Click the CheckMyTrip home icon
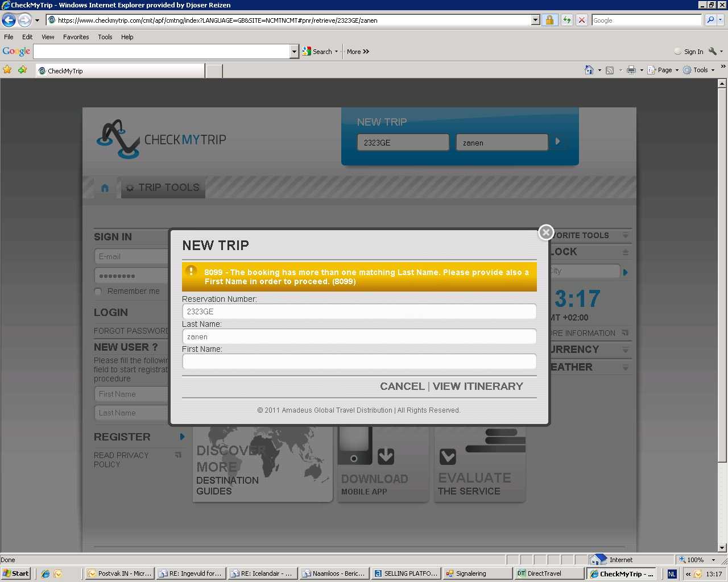 105,188
